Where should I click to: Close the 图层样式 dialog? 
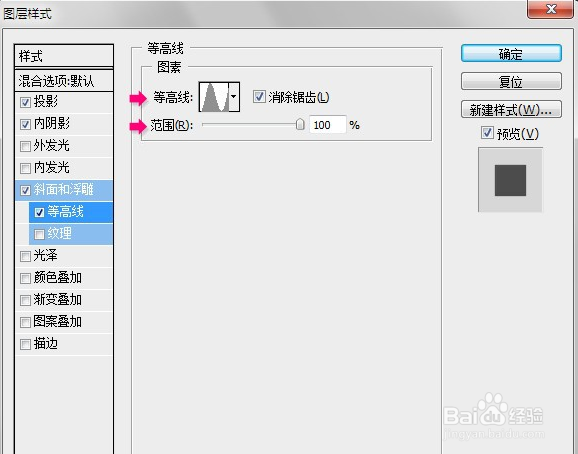(x=551, y=8)
